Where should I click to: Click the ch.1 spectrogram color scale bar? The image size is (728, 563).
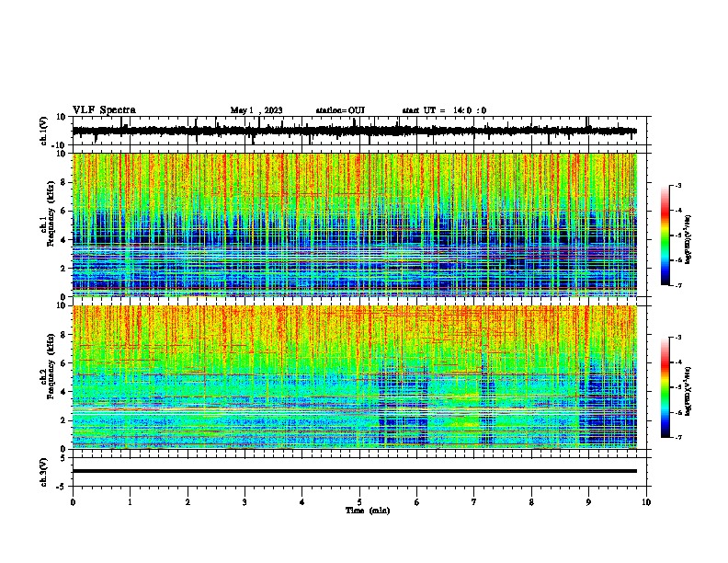665,236
